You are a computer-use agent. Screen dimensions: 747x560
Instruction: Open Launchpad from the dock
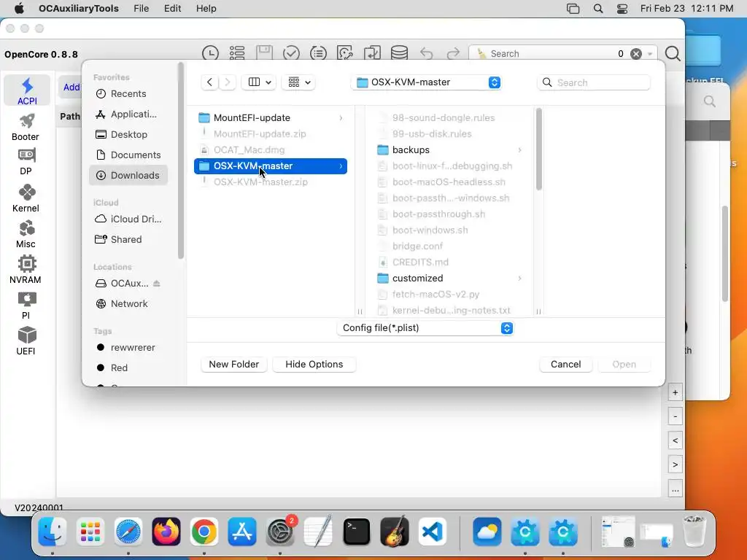pos(90,532)
